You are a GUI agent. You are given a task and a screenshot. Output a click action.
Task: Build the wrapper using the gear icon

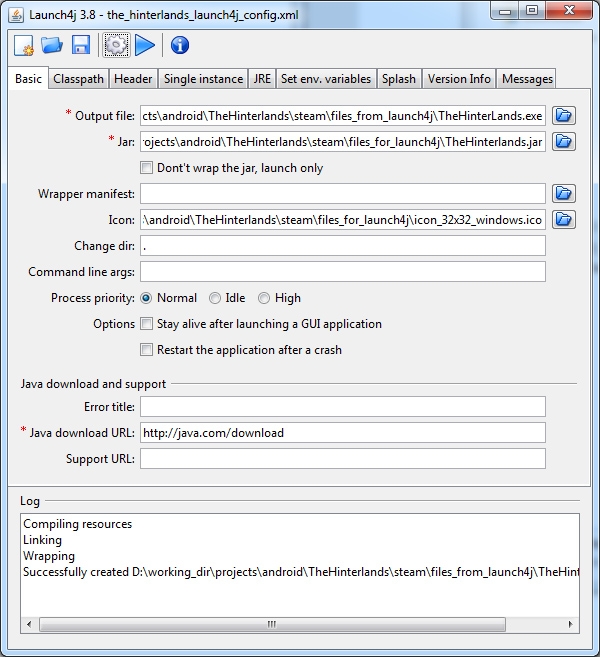(116, 45)
